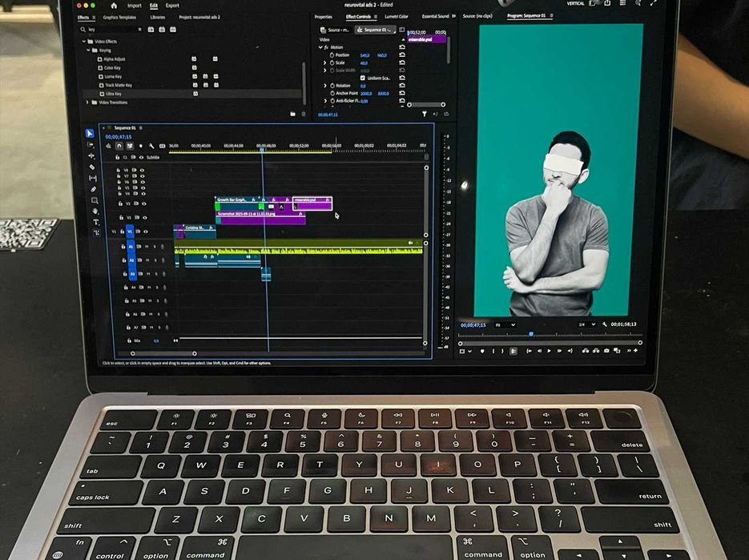Viewport: 749px width, 560px height.
Task: Clear the effects search field X
Action: pos(140,30)
